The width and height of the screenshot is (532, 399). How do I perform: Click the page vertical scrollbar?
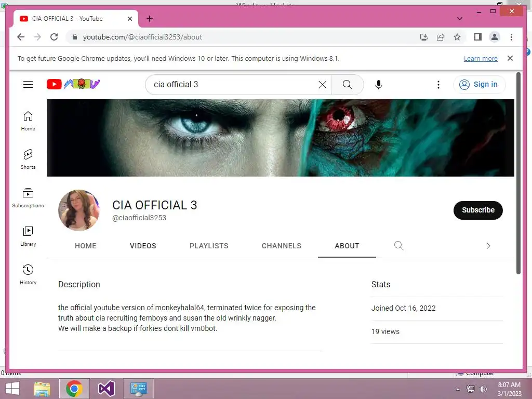tap(518, 173)
